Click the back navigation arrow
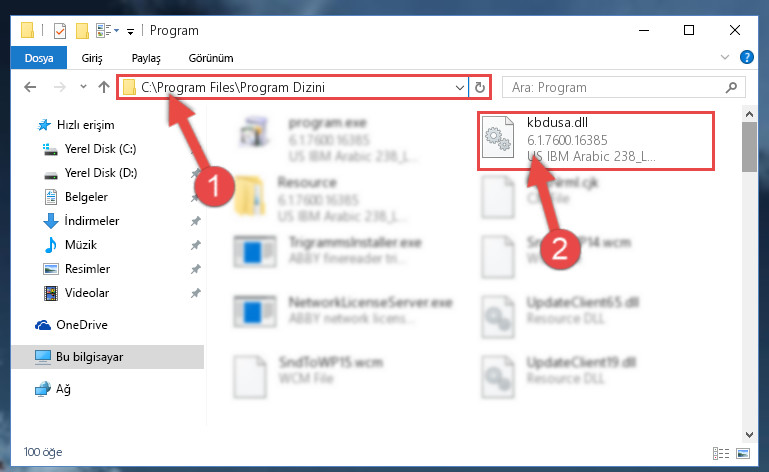769x472 pixels. pyautogui.click(x=30, y=87)
